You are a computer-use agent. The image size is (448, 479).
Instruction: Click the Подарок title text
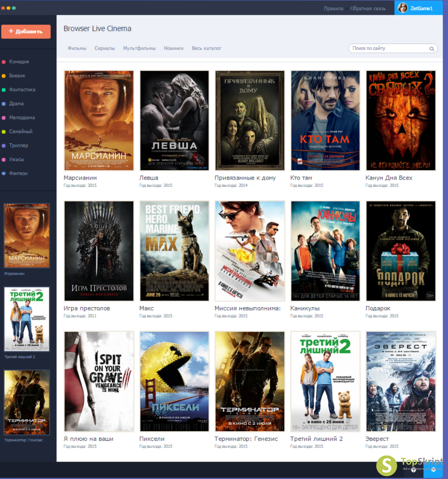[x=378, y=308]
